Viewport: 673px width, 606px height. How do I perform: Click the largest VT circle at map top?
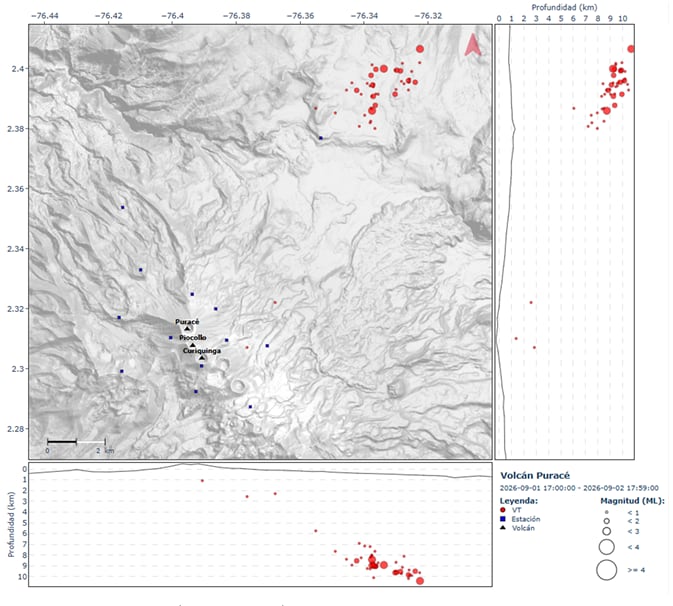[420, 49]
